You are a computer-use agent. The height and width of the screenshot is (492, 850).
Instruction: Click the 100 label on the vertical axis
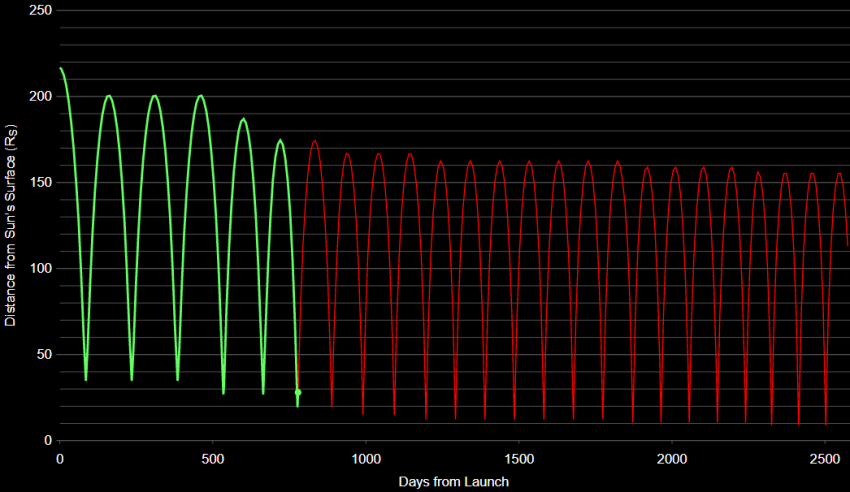pos(41,269)
